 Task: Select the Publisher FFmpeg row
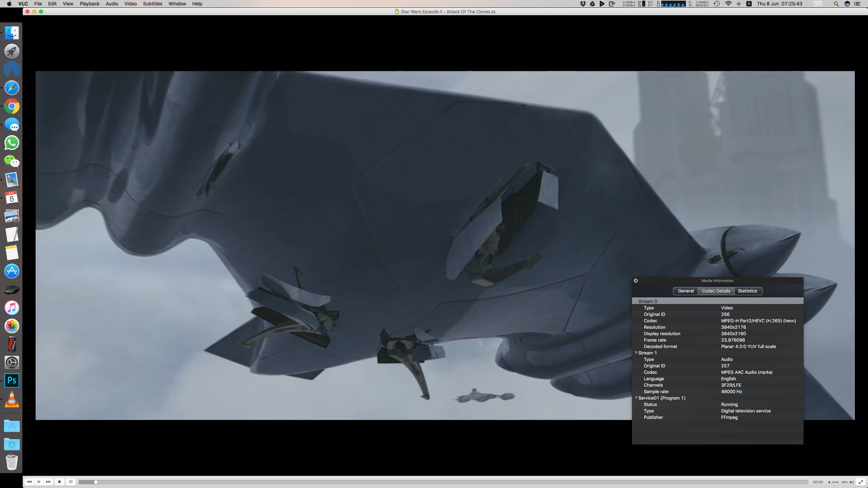point(717,417)
